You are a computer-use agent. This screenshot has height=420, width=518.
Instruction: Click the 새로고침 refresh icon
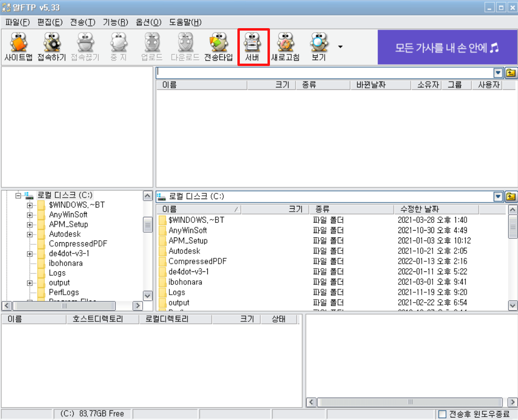coord(285,47)
